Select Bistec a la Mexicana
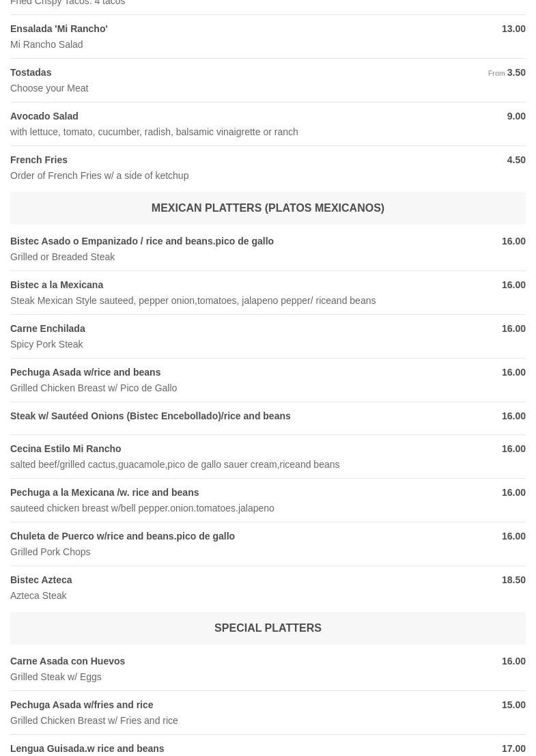Viewport: 536px width, 756px height. pyautogui.click(x=57, y=285)
